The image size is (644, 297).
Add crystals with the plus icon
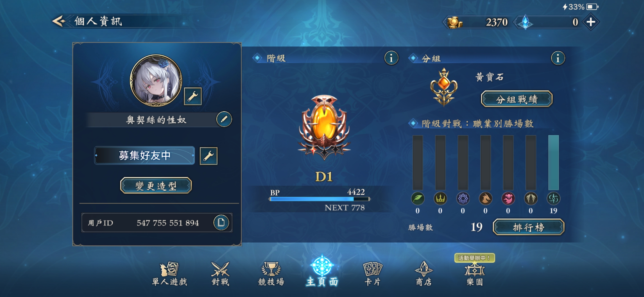(591, 22)
